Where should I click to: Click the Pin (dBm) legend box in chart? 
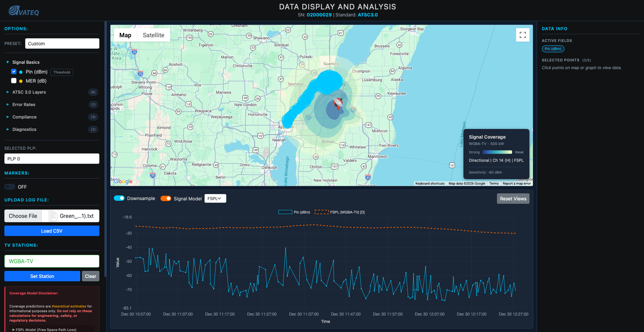pyautogui.click(x=285, y=212)
